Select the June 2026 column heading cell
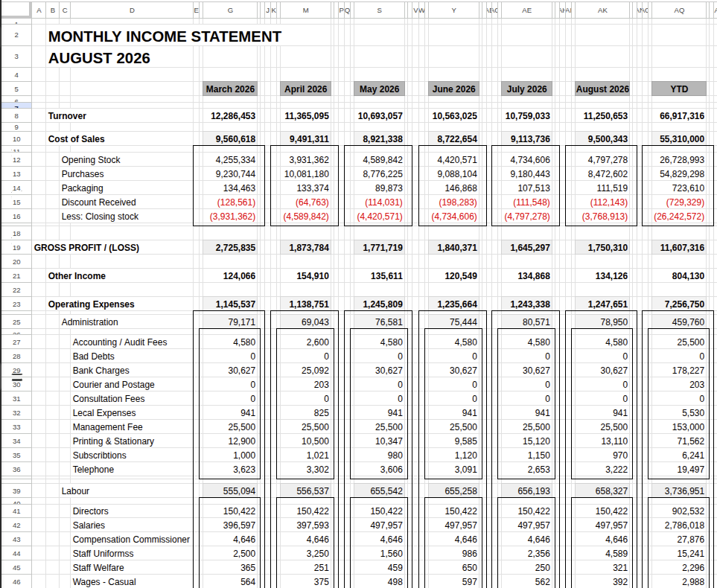717x588 pixels. [453, 89]
